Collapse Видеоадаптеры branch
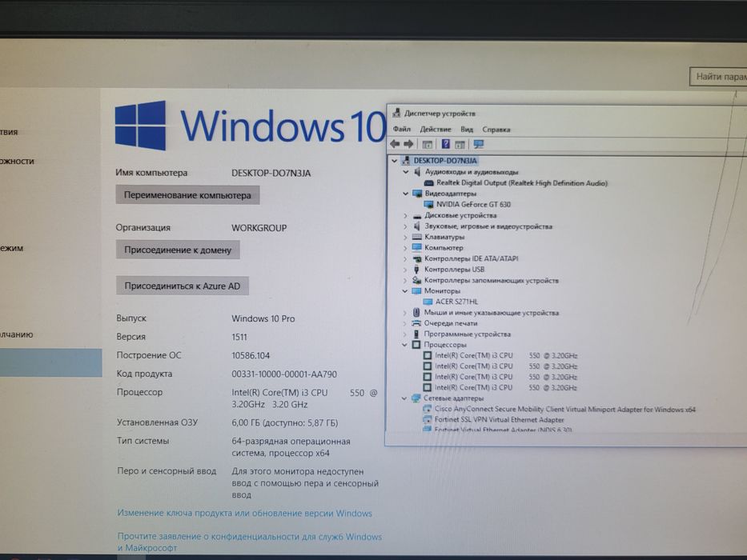Screen dimensions: 747x560 coord(405,194)
